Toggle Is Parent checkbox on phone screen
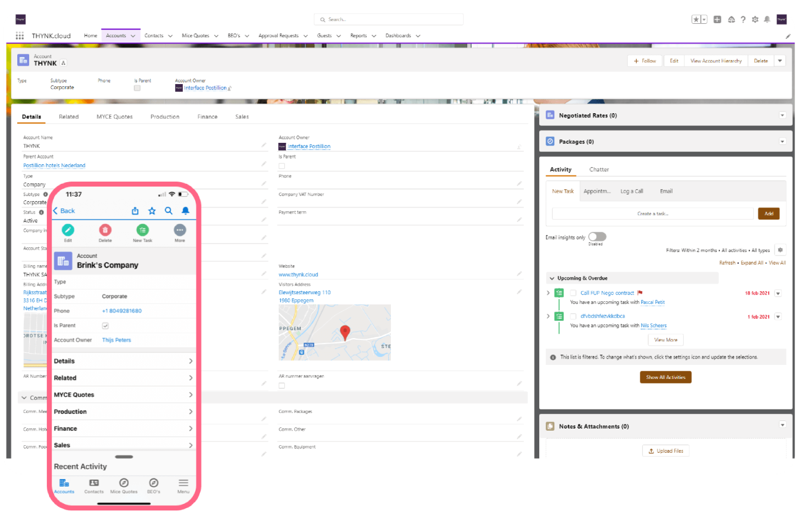Image resolution: width=798 pixels, height=532 pixels. click(105, 326)
